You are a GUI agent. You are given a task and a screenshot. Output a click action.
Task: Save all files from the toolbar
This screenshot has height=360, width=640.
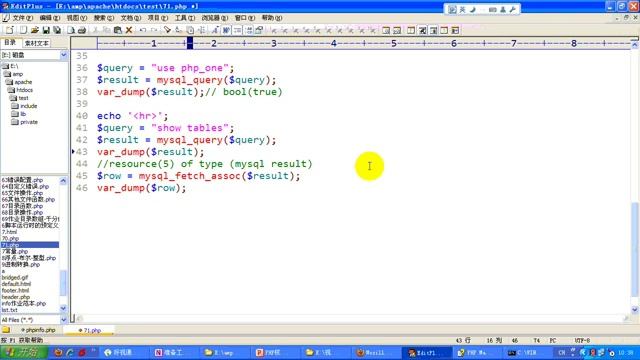pos(57,30)
